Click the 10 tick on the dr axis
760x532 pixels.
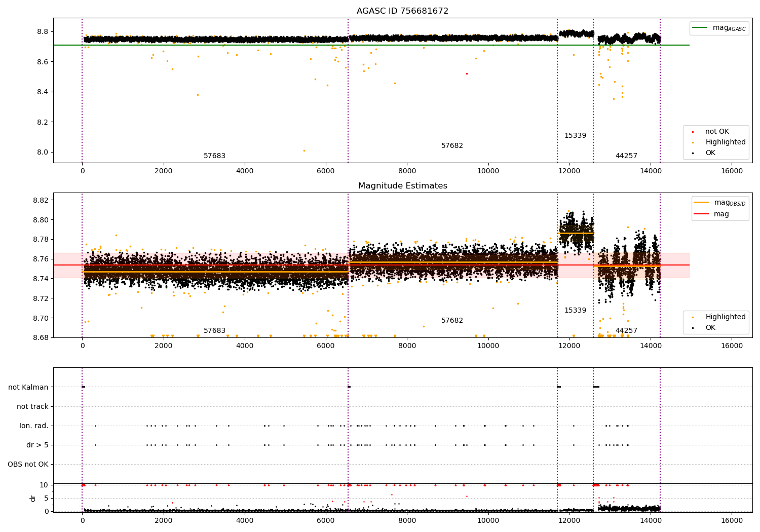coord(44,485)
